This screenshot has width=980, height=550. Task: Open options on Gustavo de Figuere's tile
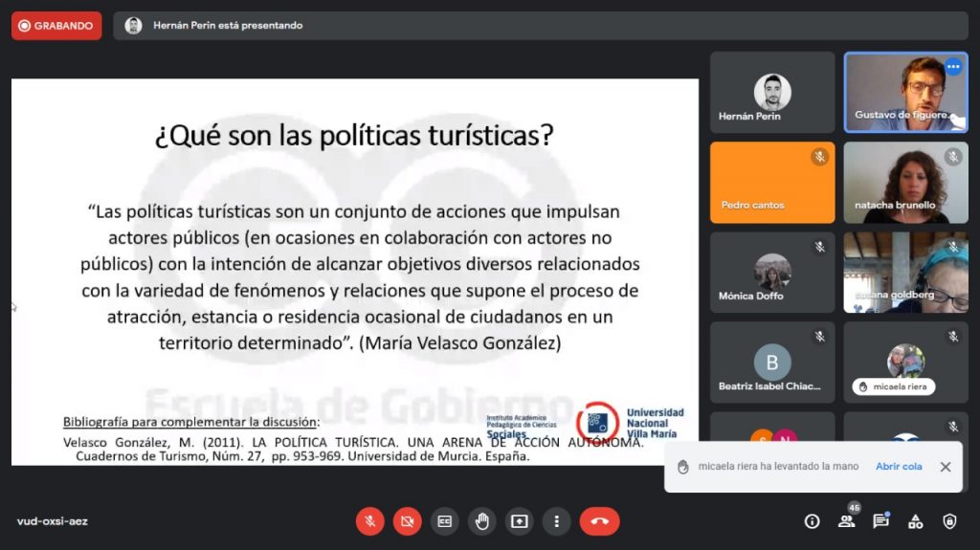tap(952, 67)
